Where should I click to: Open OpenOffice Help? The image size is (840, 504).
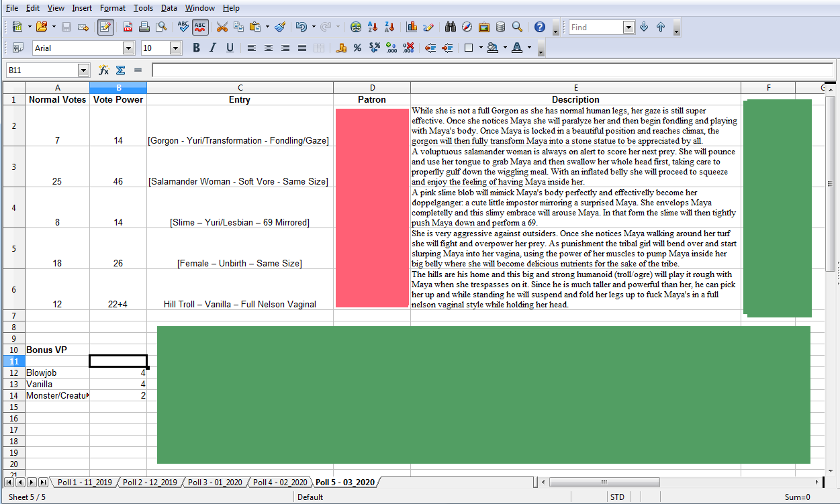[x=540, y=28]
